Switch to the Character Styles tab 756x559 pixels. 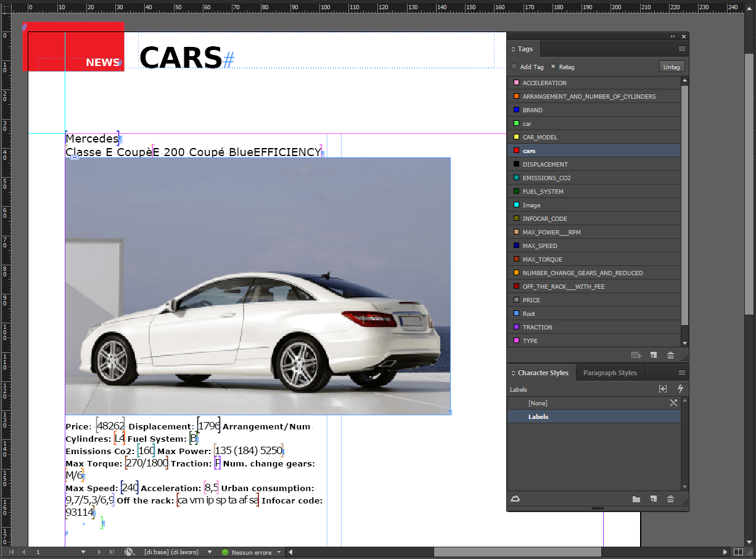coord(541,372)
